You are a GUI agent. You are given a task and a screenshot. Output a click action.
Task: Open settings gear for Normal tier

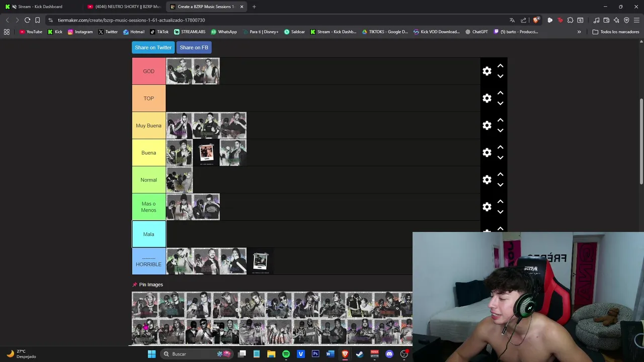pos(487,180)
